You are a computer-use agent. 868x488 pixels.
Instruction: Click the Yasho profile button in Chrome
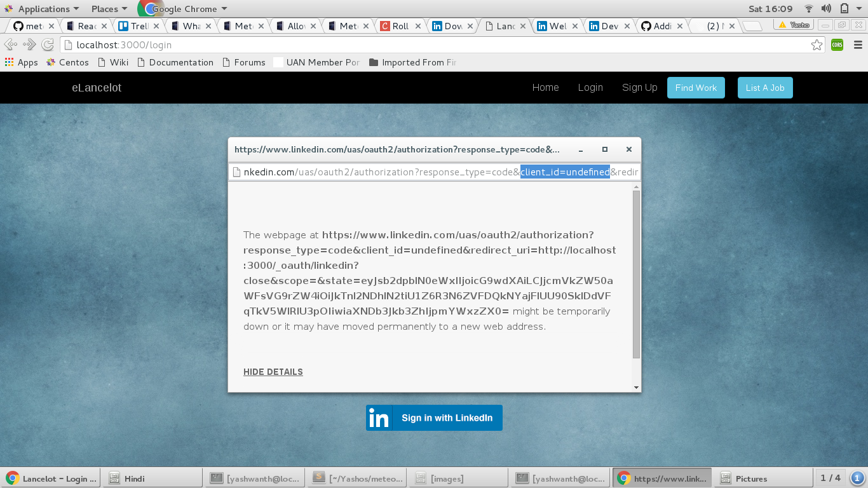pos(794,25)
